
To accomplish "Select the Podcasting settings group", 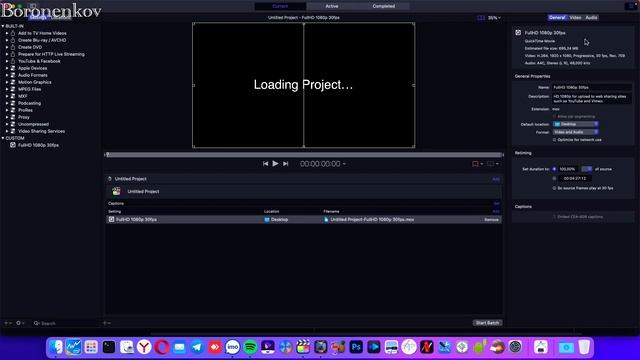I will (29, 103).
